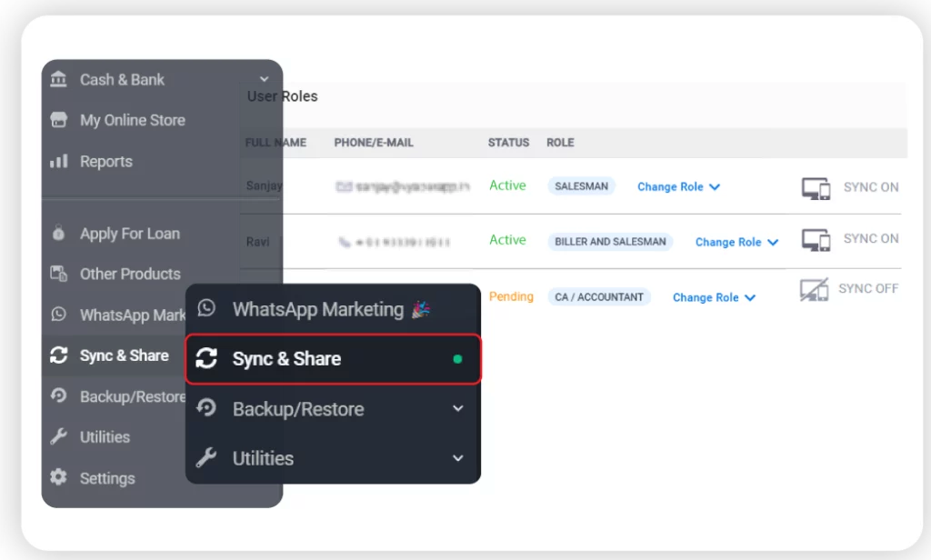Click the Cash & Bank building icon

(59, 79)
